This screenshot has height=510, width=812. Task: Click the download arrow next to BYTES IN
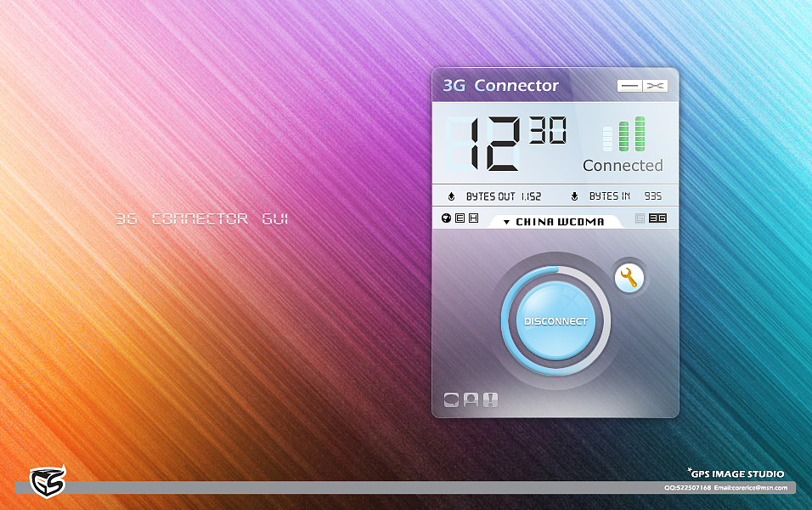(x=574, y=196)
